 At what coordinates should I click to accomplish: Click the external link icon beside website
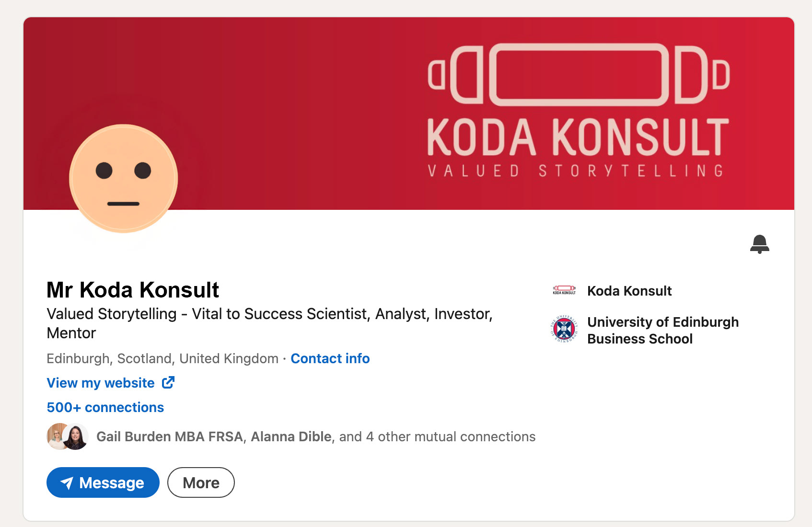pyautogui.click(x=168, y=382)
